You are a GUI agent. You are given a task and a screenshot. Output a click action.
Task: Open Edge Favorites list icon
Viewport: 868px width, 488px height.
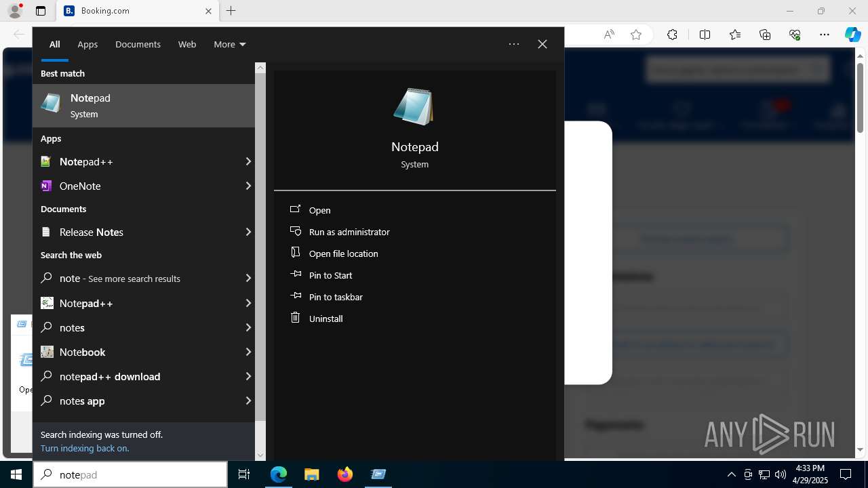(735, 35)
